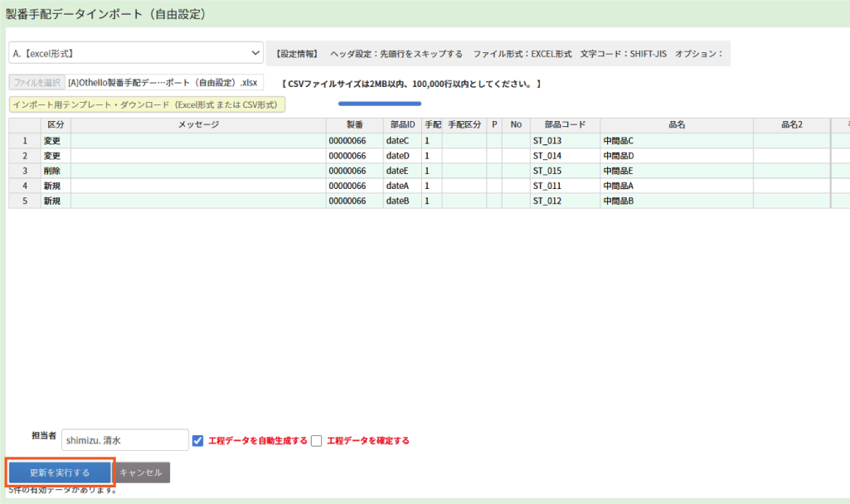
Task: Click the 部品コード column header
Action: click(x=565, y=125)
